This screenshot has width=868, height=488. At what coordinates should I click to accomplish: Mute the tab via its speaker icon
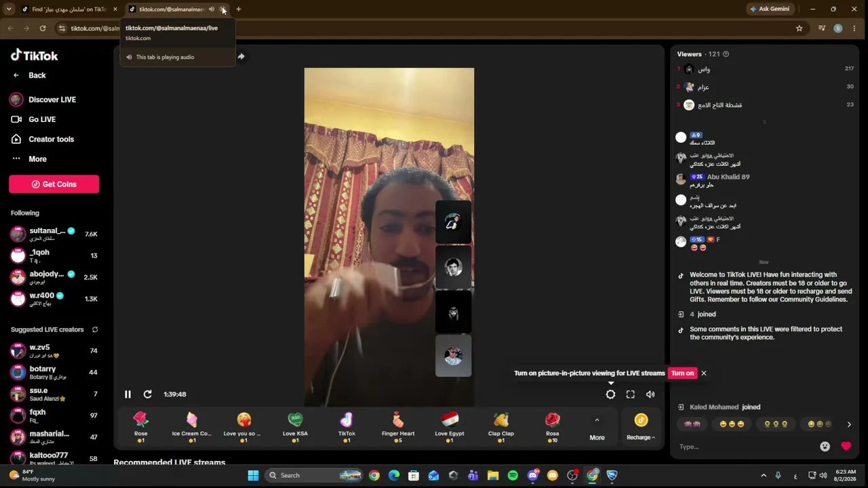point(212,9)
